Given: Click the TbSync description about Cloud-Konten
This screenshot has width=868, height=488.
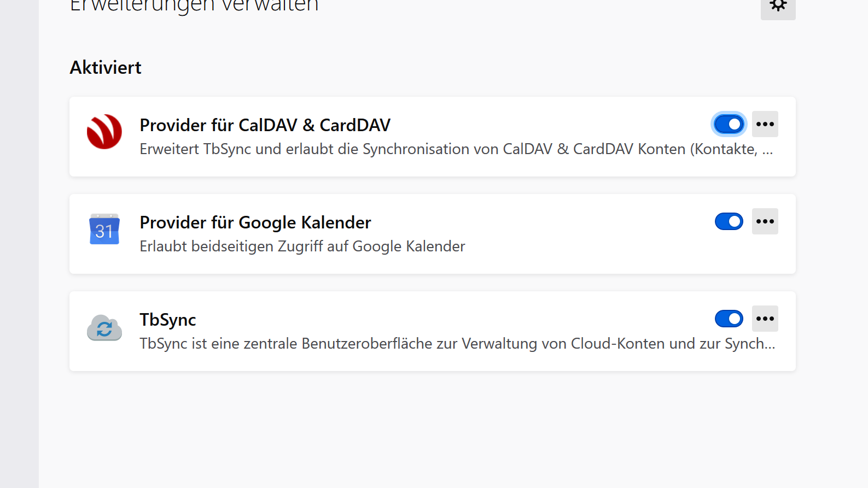Looking at the screenshot, I should tap(457, 344).
